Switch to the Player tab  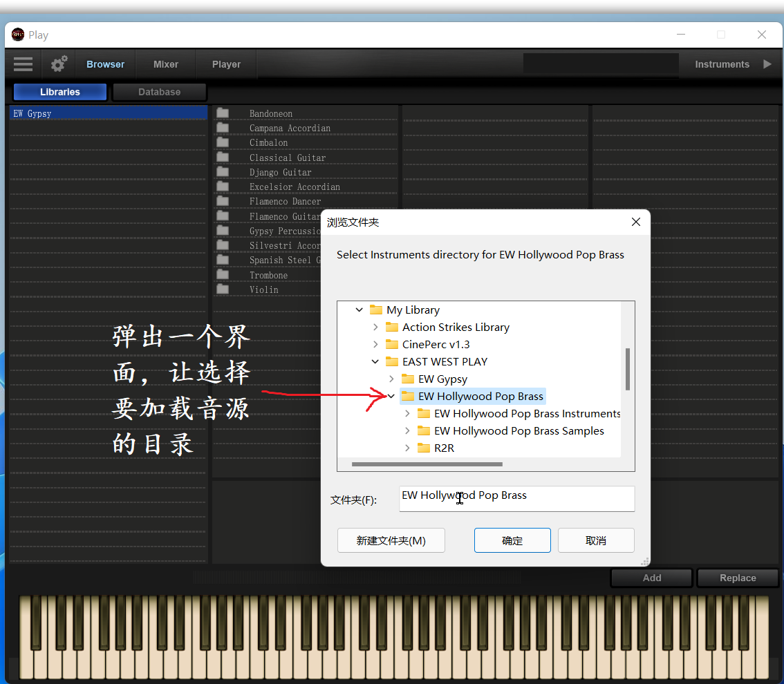227,64
